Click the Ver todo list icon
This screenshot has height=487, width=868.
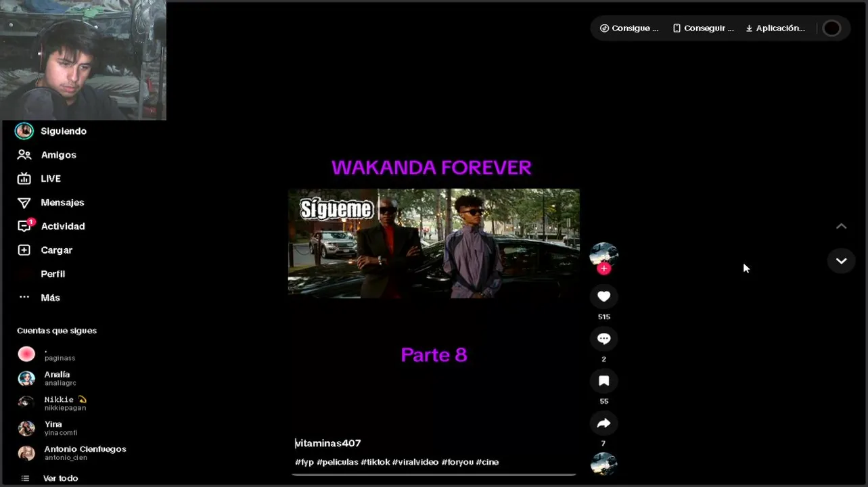pyautogui.click(x=26, y=478)
